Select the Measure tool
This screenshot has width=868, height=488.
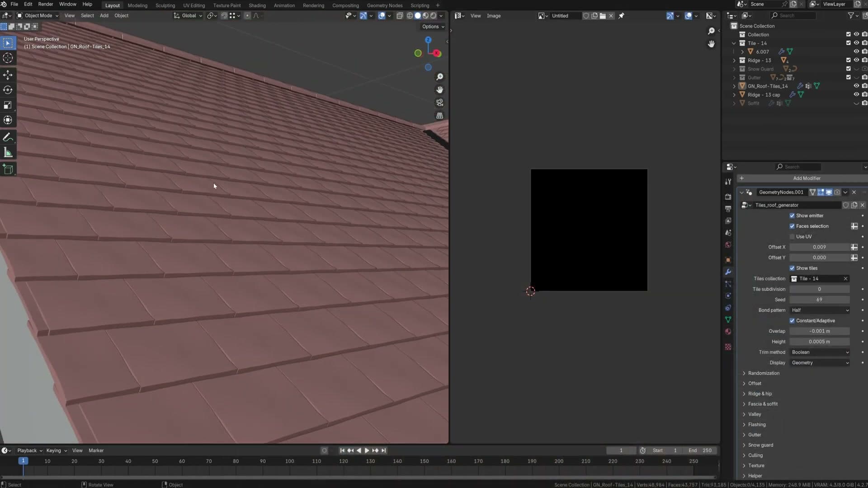(x=8, y=152)
